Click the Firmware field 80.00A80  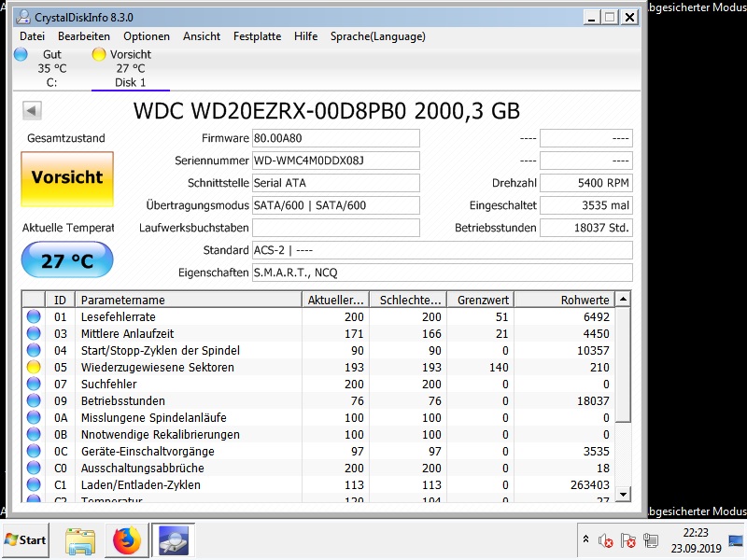[x=336, y=138]
